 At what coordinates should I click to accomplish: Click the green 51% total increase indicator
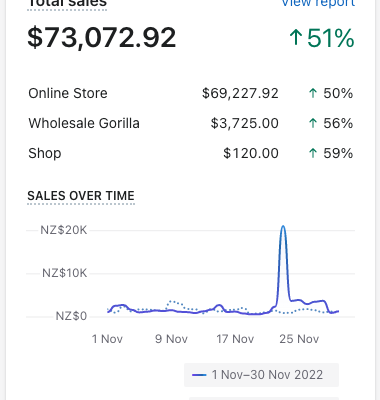[x=322, y=38]
